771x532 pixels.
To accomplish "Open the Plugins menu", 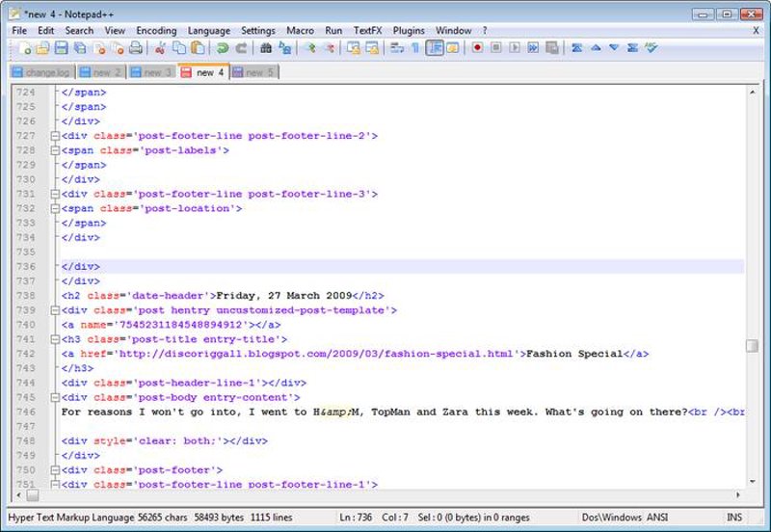I will (x=409, y=31).
